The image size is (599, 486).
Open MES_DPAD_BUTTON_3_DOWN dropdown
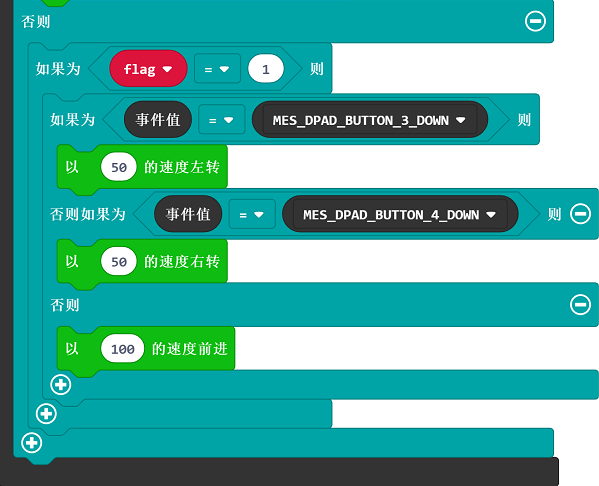pyautogui.click(x=370, y=120)
